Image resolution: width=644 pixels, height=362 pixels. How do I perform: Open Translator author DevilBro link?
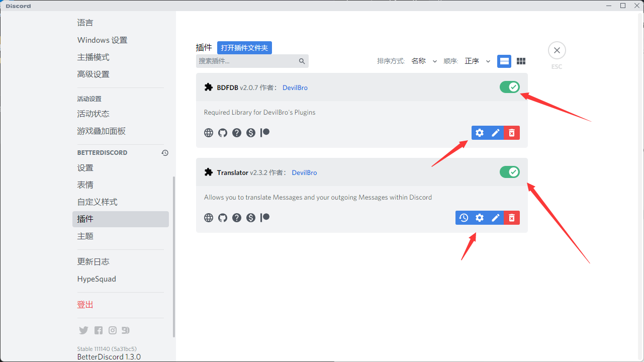(x=304, y=172)
